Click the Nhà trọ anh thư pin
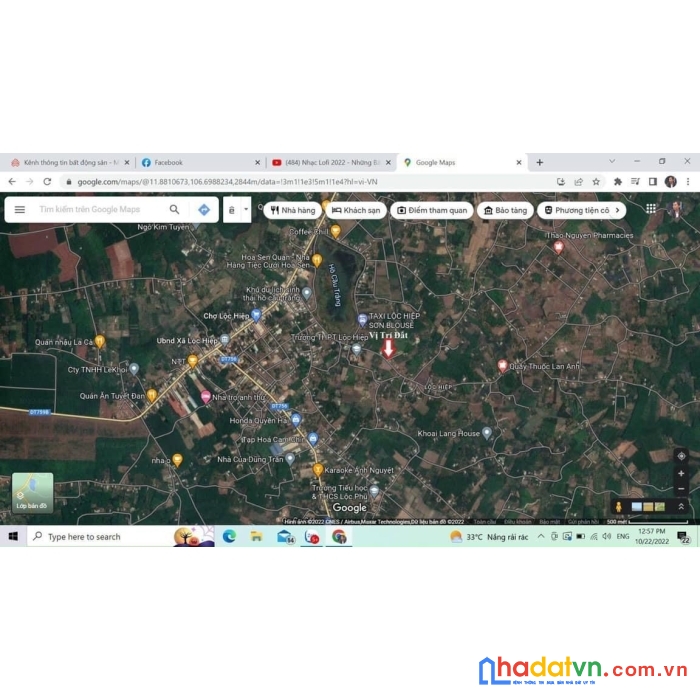Viewport: 700px width, 700px height. point(205,396)
